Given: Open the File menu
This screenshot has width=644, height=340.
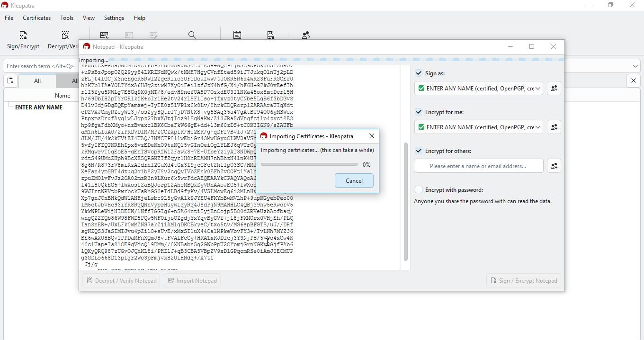Looking at the screenshot, I should pyautogui.click(x=9, y=18).
